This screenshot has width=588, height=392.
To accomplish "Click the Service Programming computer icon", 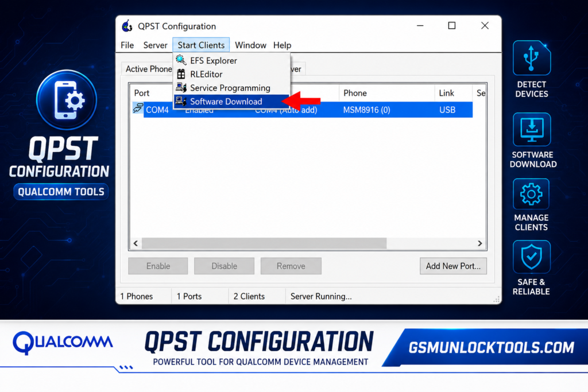I will tap(181, 87).
